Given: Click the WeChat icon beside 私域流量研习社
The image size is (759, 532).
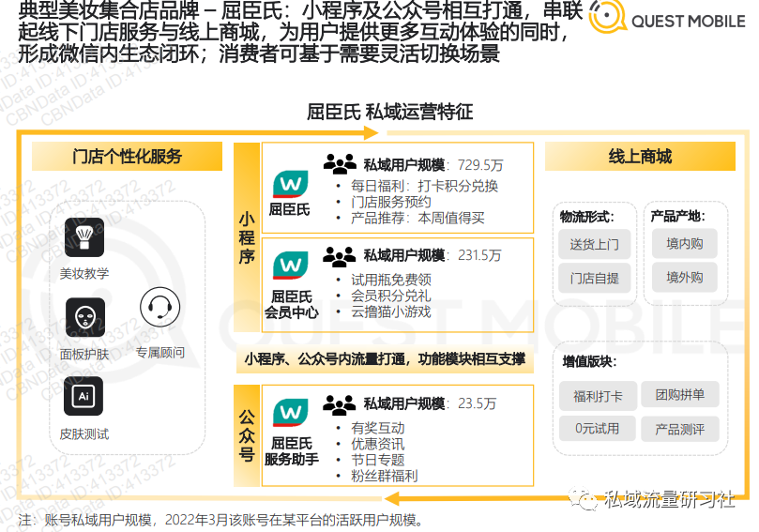Looking at the screenshot, I should 584,498.
